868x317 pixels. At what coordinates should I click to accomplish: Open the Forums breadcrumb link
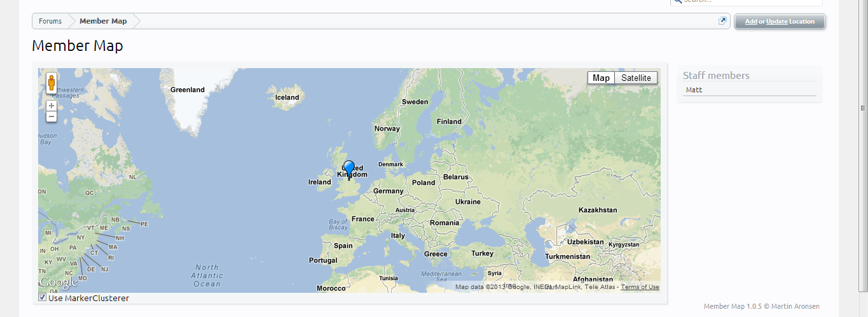click(50, 21)
